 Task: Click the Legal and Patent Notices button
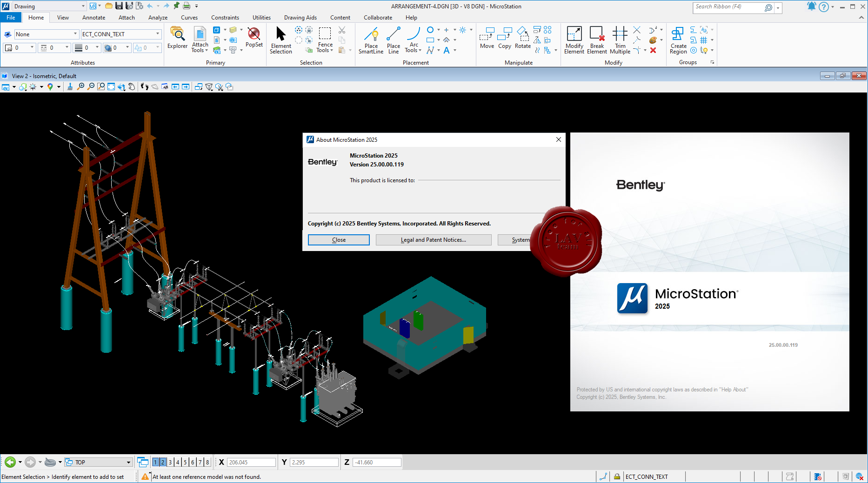(433, 240)
